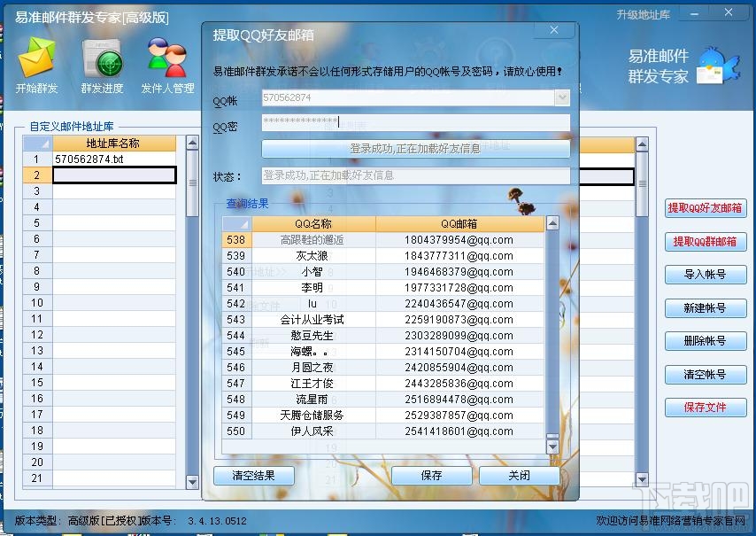Click the 提取QQ群邮箱 side button
Screen dimensions: 756x536
pyautogui.click(x=706, y=242)
